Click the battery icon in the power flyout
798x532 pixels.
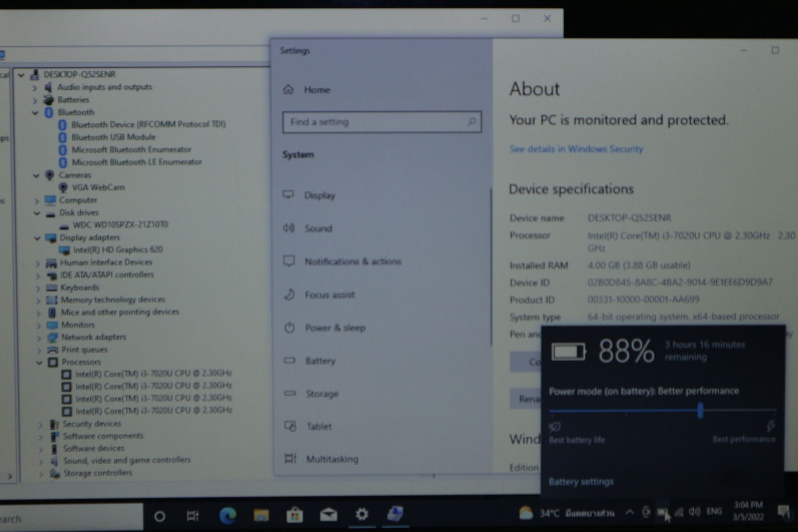click(568, 352)
